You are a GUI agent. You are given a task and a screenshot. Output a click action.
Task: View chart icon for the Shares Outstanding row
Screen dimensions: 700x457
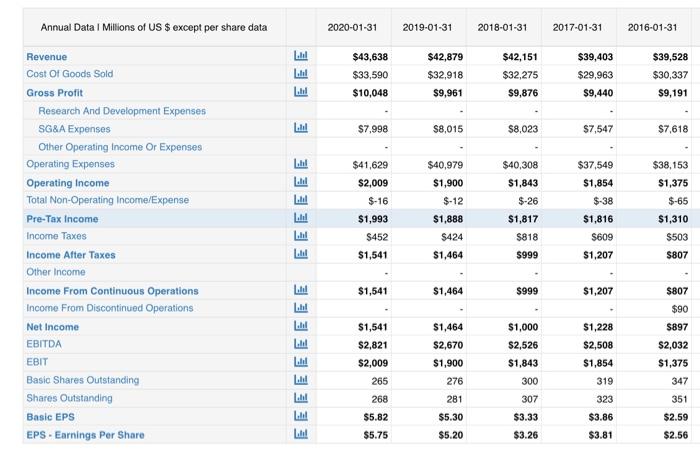tap(301, 398)
